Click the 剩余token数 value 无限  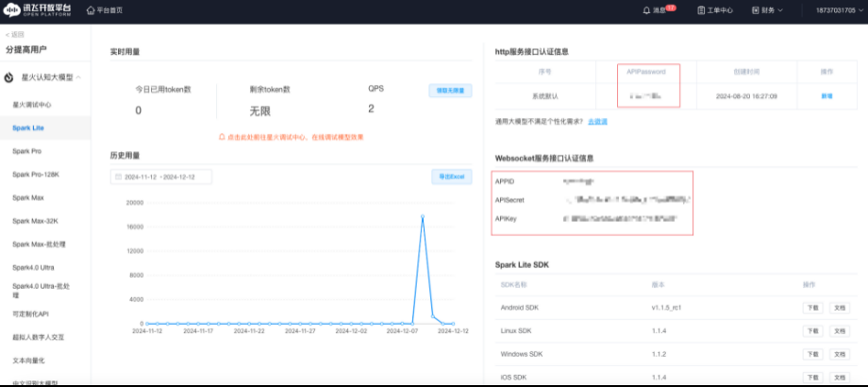coord(259,111)
